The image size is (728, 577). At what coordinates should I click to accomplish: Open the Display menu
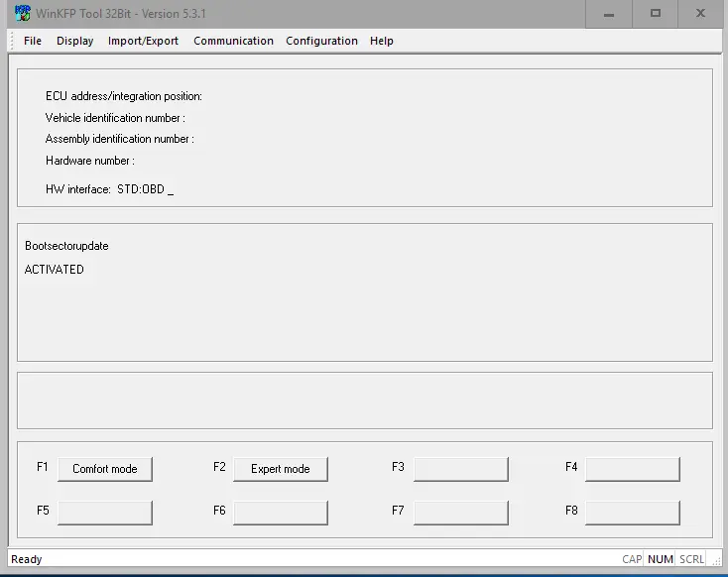(74, 41)
